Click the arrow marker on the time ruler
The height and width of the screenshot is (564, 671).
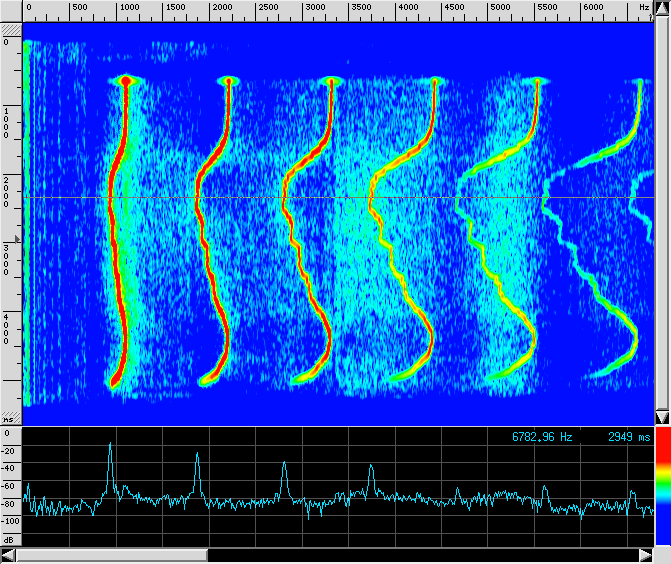pos(18,239)
